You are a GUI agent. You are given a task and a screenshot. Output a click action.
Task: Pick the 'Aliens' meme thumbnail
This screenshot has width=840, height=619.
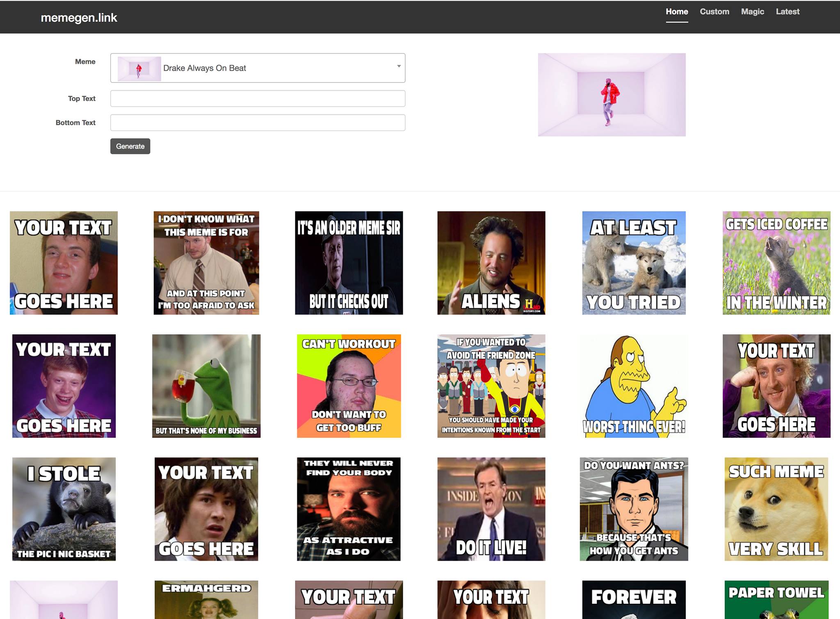pyautogui.click(x=491, y=263)
